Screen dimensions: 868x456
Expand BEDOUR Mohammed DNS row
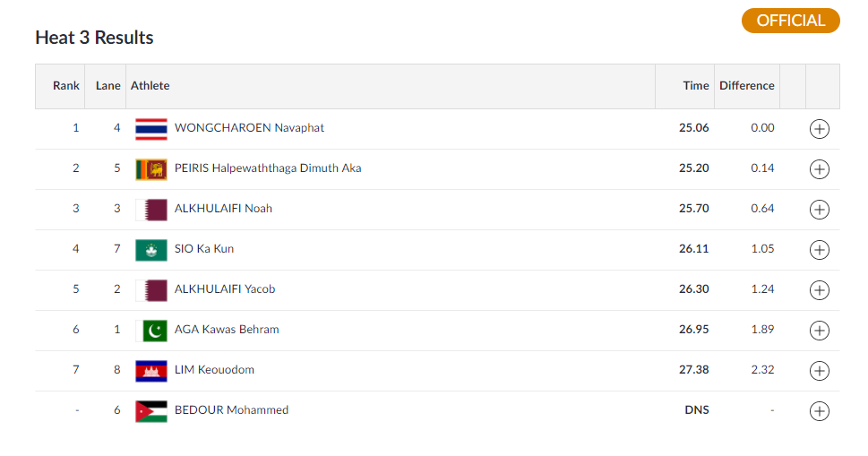820,411
